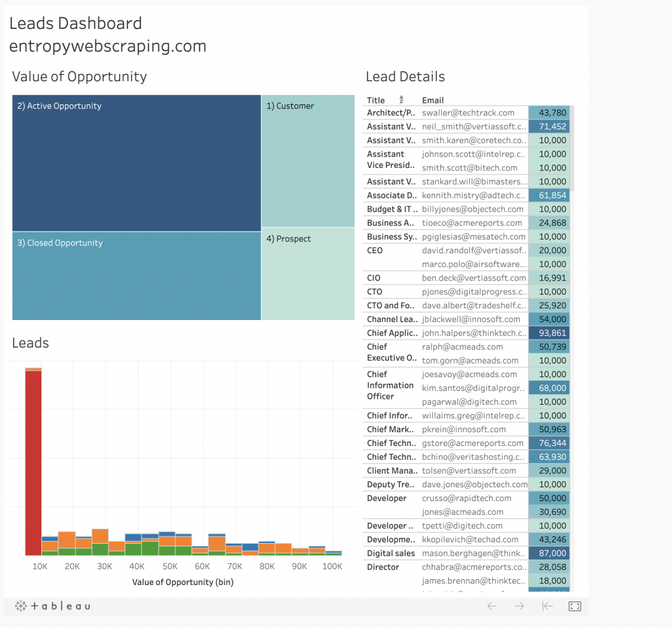Select email johnson.scott@intelrep.c..
672x627 pixels.
(474, 153)
